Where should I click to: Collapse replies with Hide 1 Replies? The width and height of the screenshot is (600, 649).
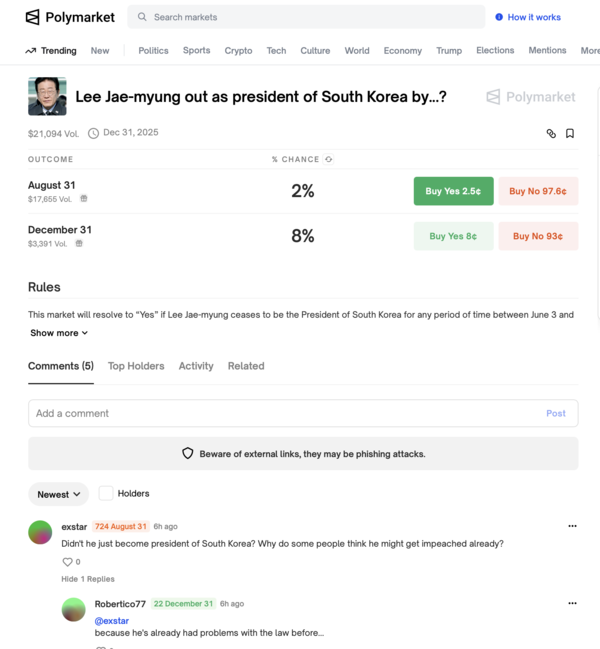(x=88, y=579)
